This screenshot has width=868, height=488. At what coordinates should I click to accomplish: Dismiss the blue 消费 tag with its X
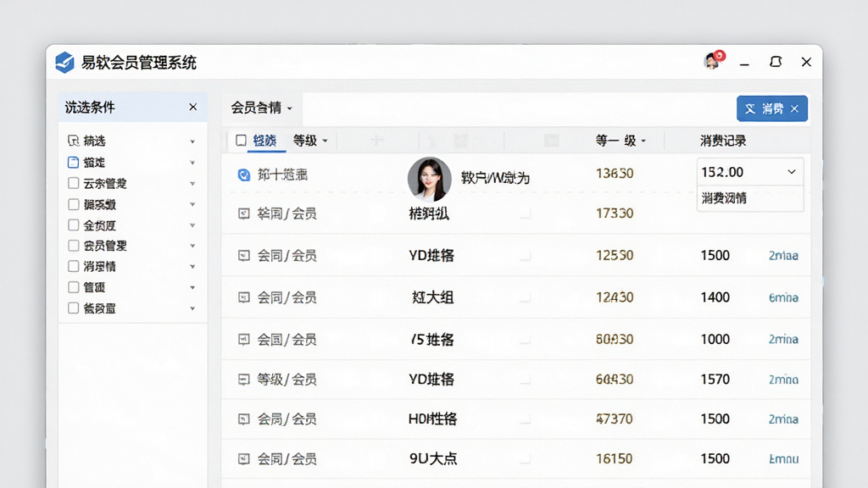click(x=794, y=108)
